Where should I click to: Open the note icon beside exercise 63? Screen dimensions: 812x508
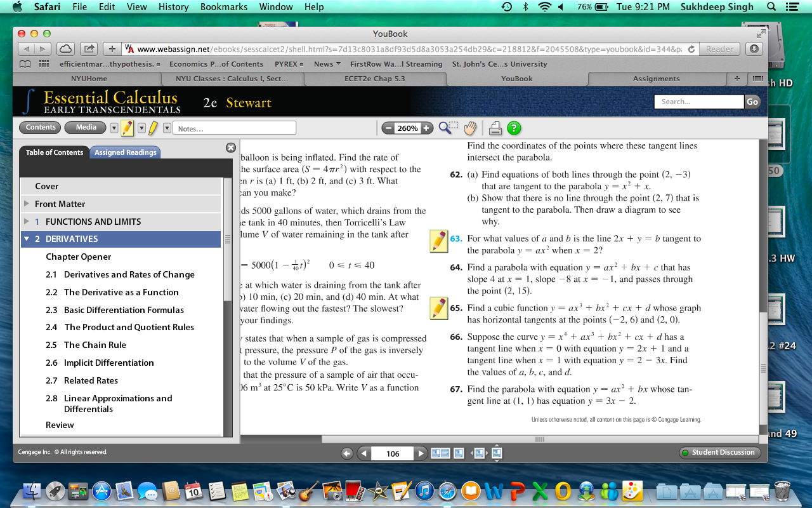[439, 241]
